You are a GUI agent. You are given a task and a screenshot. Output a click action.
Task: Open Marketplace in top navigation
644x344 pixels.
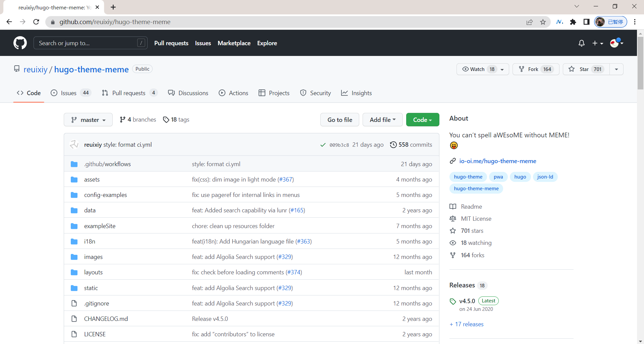(x=234, y=43)
